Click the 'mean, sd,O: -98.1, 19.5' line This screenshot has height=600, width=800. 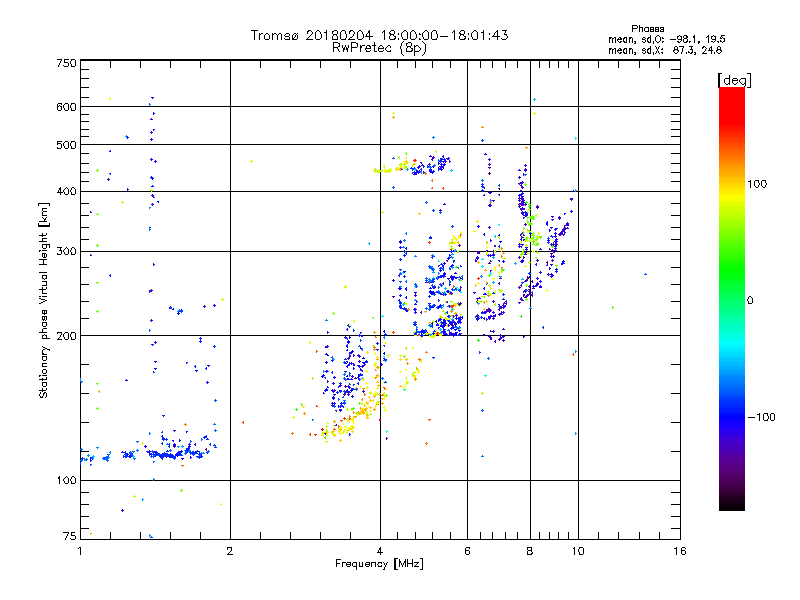666,39
